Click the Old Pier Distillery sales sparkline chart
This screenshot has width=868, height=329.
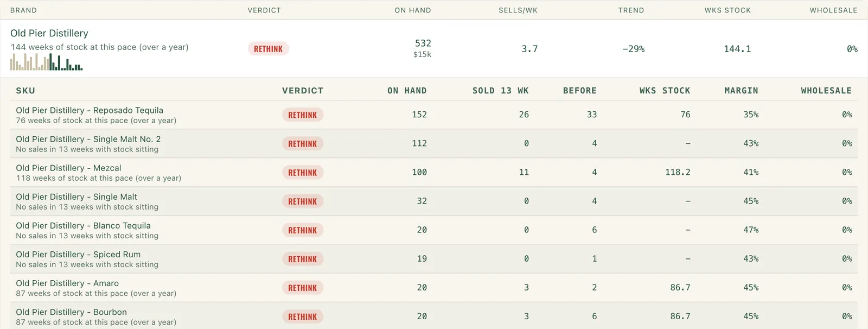(47, 62)
